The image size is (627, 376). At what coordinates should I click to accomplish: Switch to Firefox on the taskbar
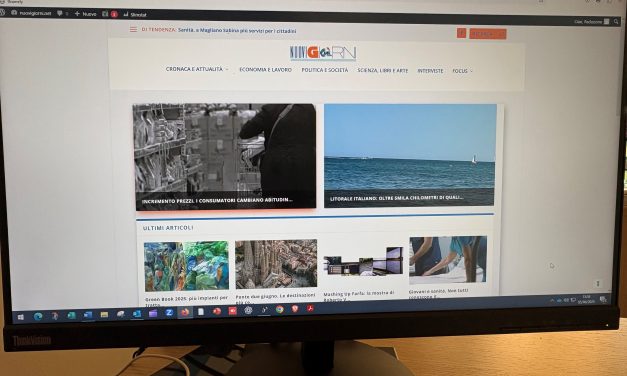[185, 312]
